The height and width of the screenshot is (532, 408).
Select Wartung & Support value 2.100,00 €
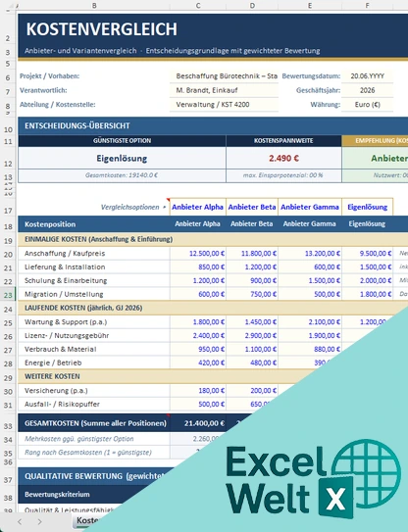(310, 322)
